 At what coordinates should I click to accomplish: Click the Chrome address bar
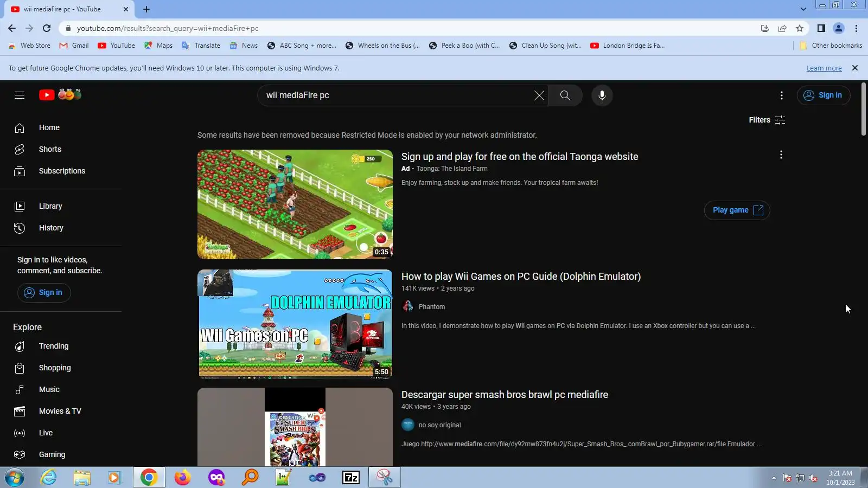(x=412, y=28)
